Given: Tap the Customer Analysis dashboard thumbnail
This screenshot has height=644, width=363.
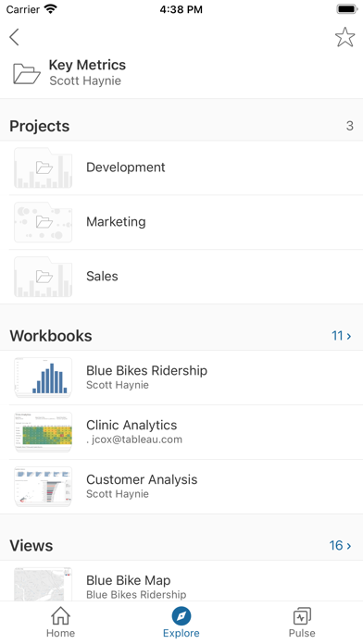Looking at the screenshot, I should click(x=44, y=487).
